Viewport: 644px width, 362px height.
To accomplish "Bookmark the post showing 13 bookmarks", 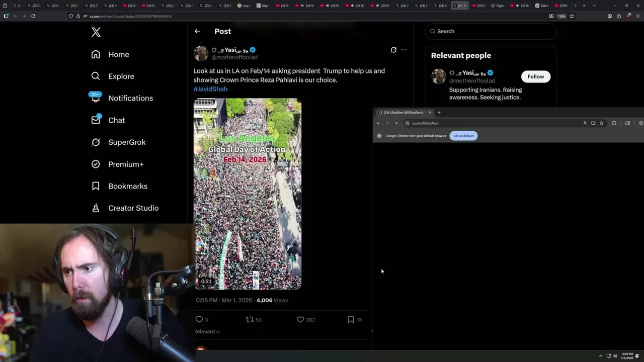I will tap(355, 319).
